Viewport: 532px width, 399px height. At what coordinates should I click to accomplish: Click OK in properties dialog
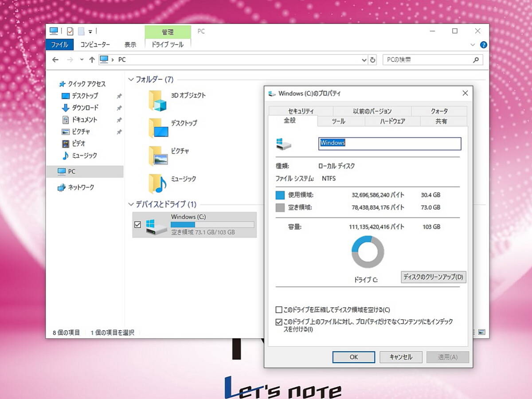(x=354, y=357)
